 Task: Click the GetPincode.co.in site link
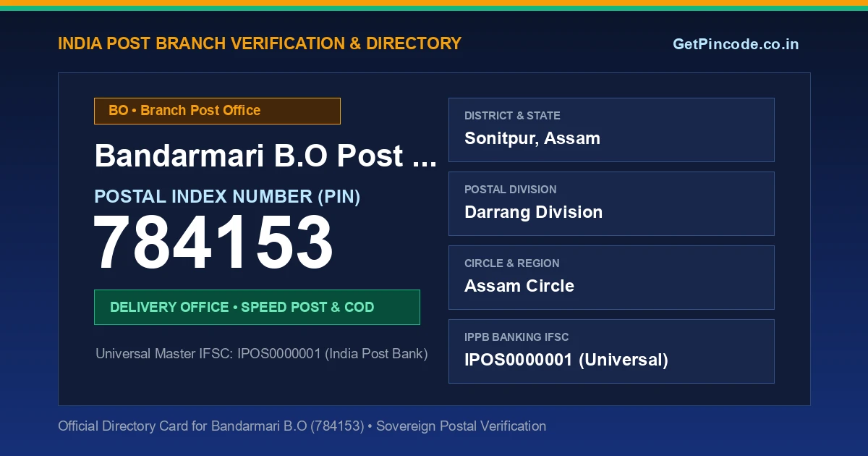(x=736, y=44)
